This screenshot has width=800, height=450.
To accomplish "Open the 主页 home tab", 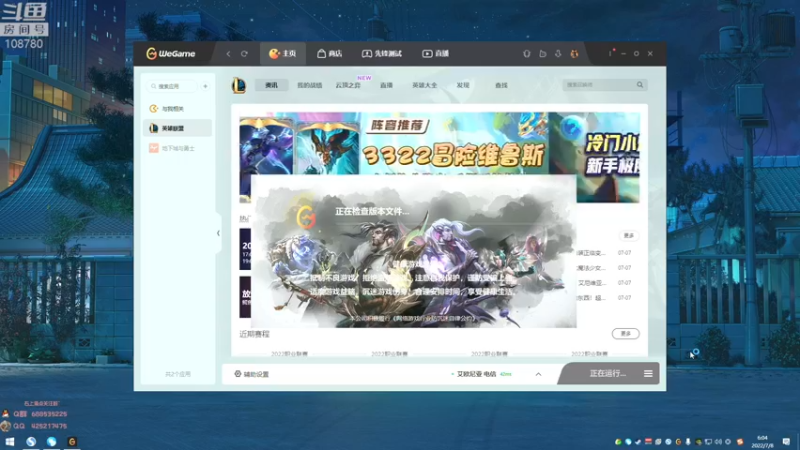I will (283, 54).
